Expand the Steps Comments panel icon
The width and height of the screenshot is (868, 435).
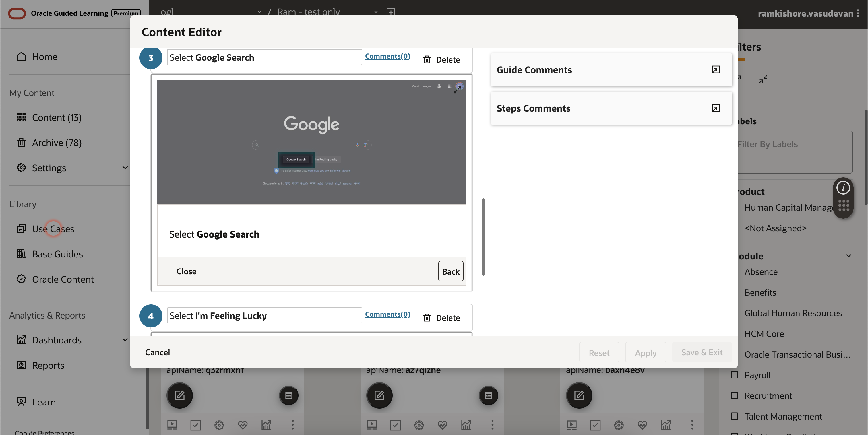[x=716, y=108]
